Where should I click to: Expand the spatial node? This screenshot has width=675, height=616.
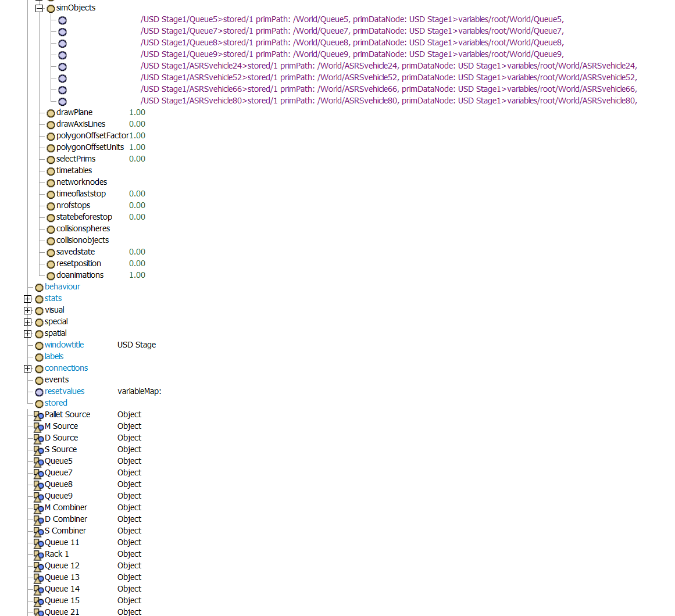pos(27,334)
